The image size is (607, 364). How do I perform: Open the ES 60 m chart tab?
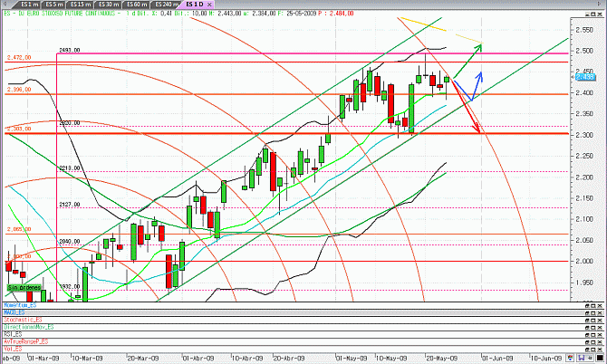click(137, 5)
